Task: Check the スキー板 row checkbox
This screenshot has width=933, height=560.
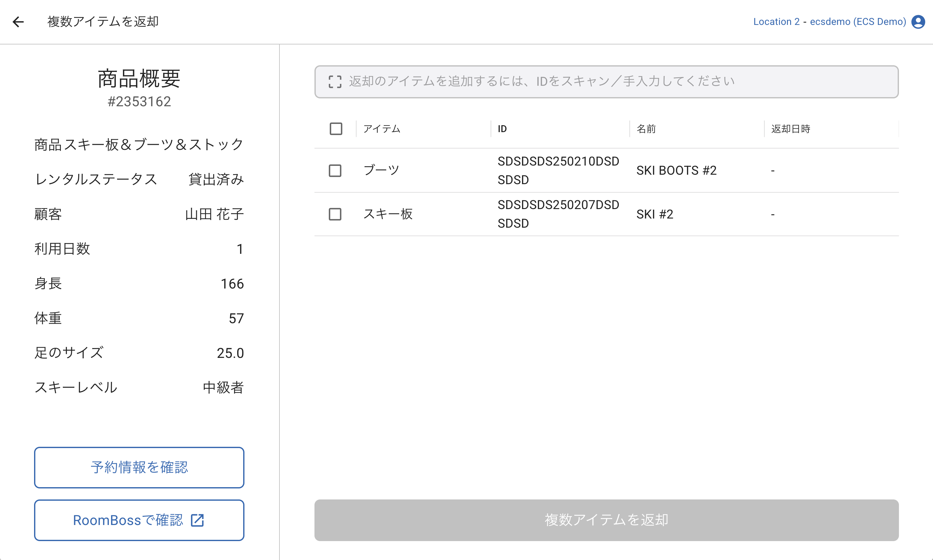Action: [335, 214]
